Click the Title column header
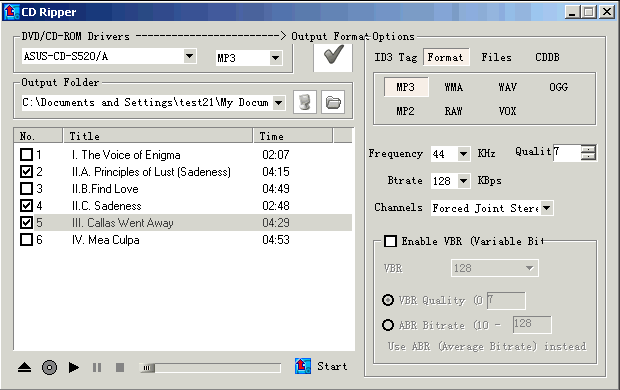Viewport: 620px width, 390px height. point(158,136)
